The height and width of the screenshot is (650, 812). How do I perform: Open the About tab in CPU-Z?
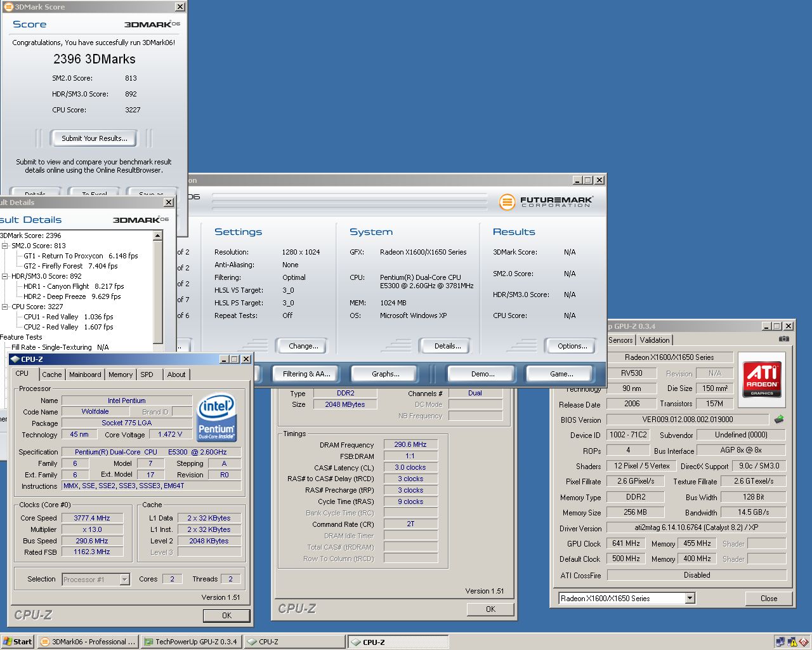coord(176,375)
